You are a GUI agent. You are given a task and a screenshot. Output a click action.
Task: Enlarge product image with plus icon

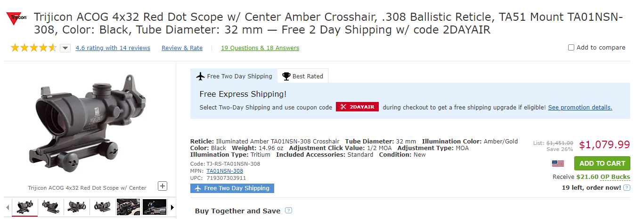tap(163, 186)
